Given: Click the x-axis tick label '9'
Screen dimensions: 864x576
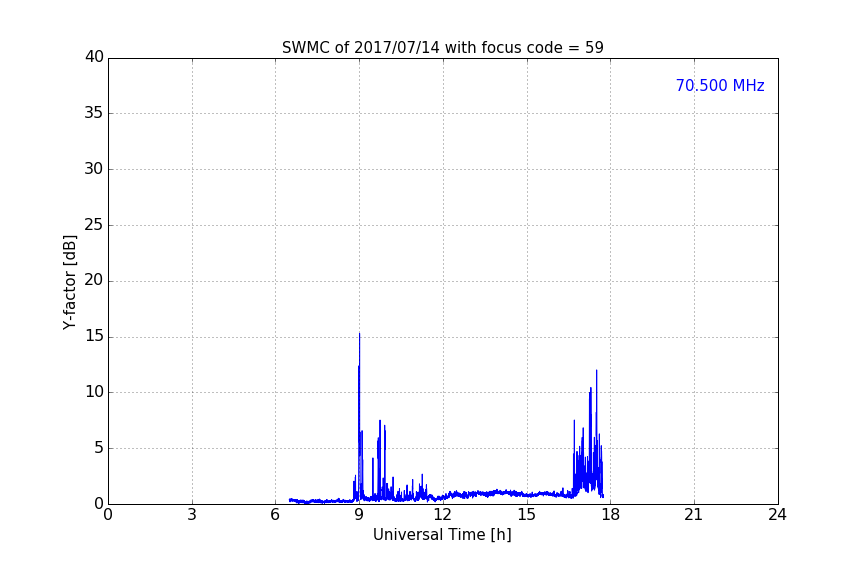Looking at the screenshot, I should pyautogui.click(x=359, y=515).
